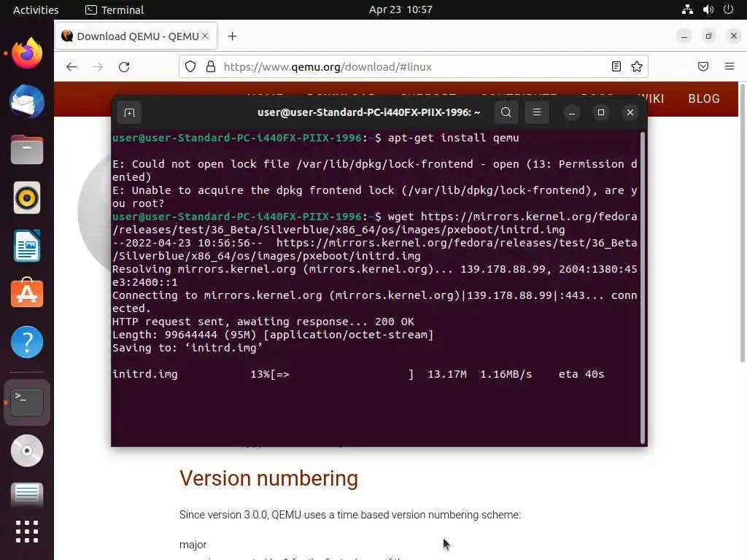Image resolution: width=747 pixels, height=560 pixels.
Task: Go back in Firefox
Action: (x=71, y=66)
